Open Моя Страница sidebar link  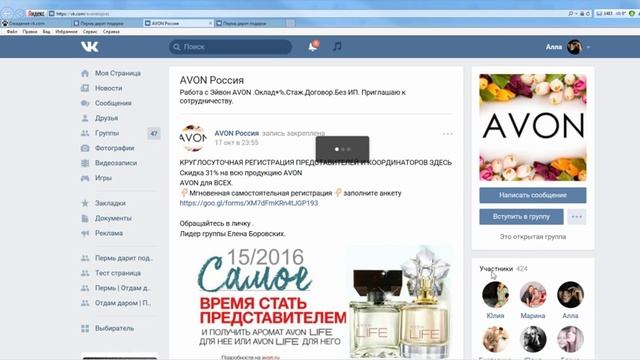118,73
